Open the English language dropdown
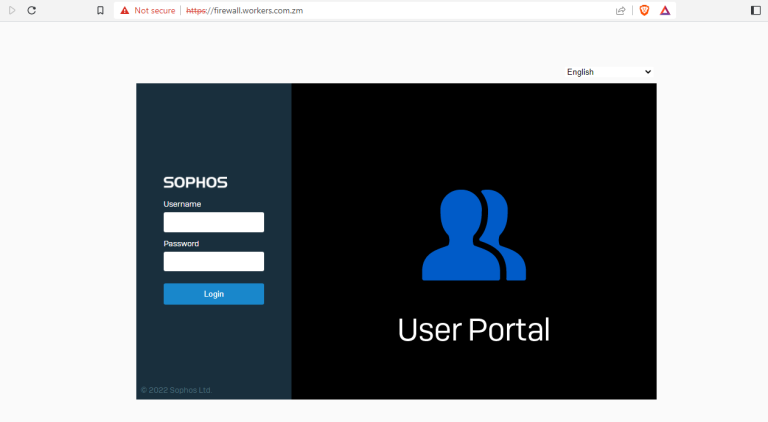 609,72
